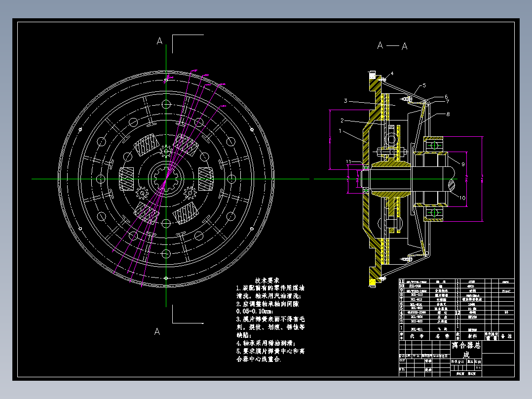
Task: Select requirement line "5.要求膜片弹簧中心和离"
Action: pyautogui.click(x=270, y=351)
